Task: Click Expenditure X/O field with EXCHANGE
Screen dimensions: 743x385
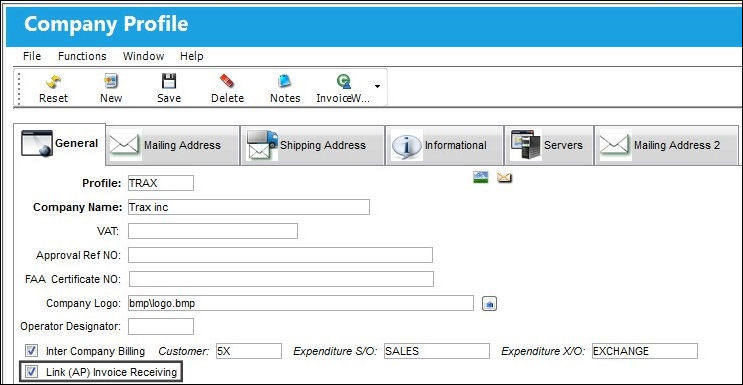Action: coord(645,351)
